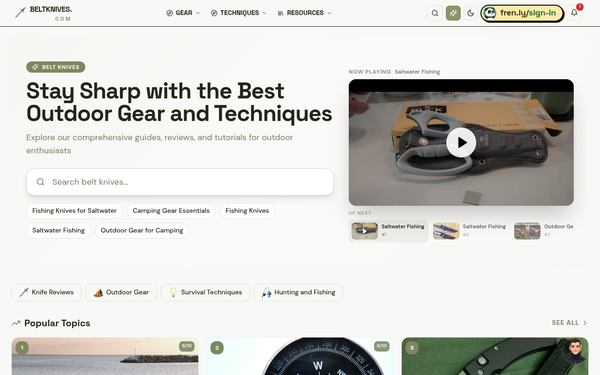
Task: Open the Outdoor Gear category tab
Action: coord(121,292)
